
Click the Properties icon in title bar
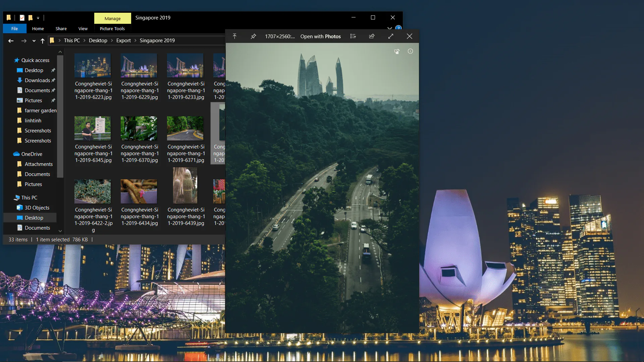22,17
